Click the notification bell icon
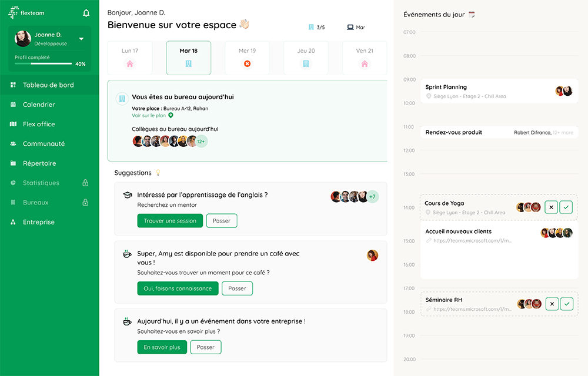This screenshot has height=376, width=588. coord(86,13)
